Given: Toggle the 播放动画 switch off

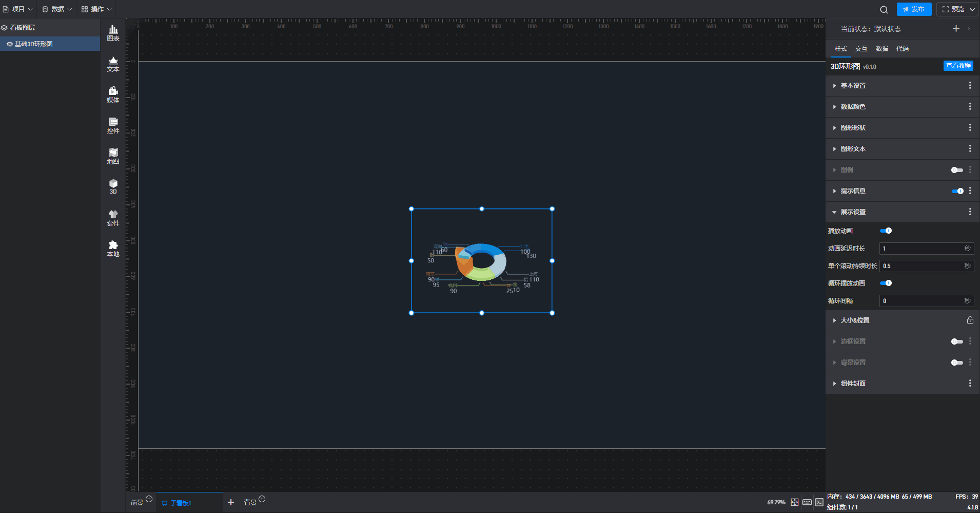Looking at the screenshot, I should pyautogui.click(x=886, y=231).
